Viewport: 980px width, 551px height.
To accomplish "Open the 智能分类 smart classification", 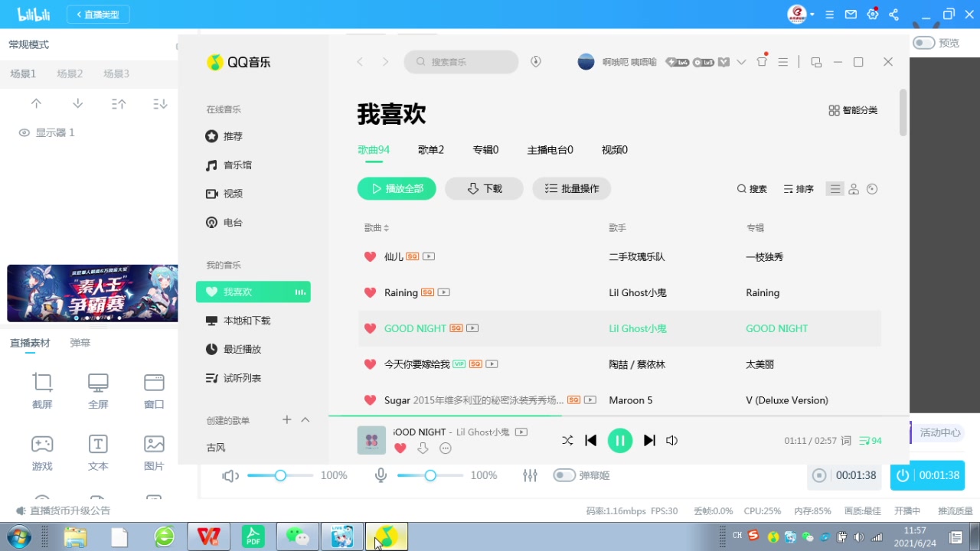I will click(x=853, y=110).
